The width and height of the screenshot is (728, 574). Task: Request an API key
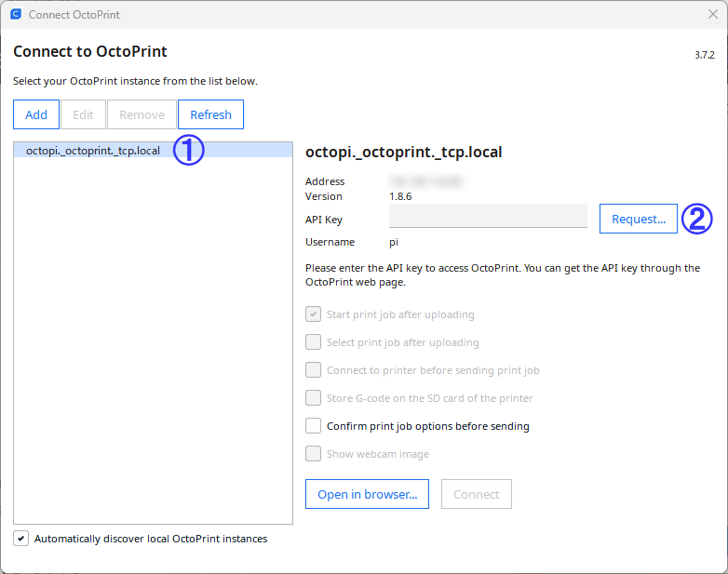639,219
